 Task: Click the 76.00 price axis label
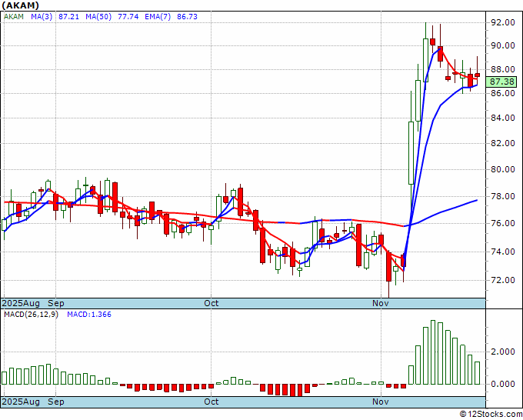[503, 223]
